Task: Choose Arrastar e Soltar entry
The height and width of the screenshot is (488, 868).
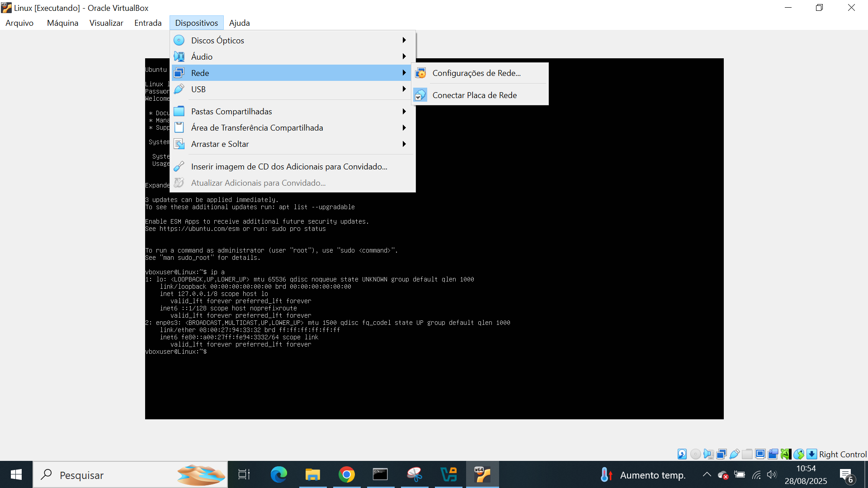Action: [292, 144]
